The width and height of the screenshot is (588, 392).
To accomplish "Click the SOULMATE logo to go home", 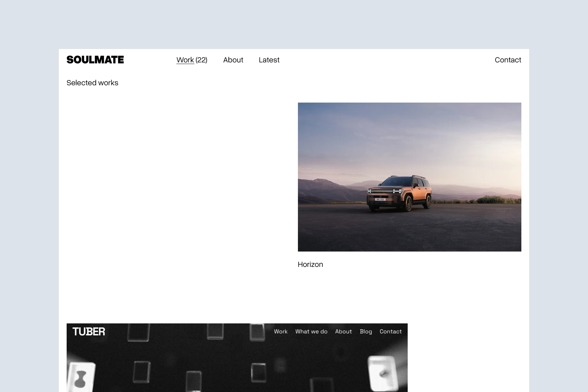I will coord(95,60).
